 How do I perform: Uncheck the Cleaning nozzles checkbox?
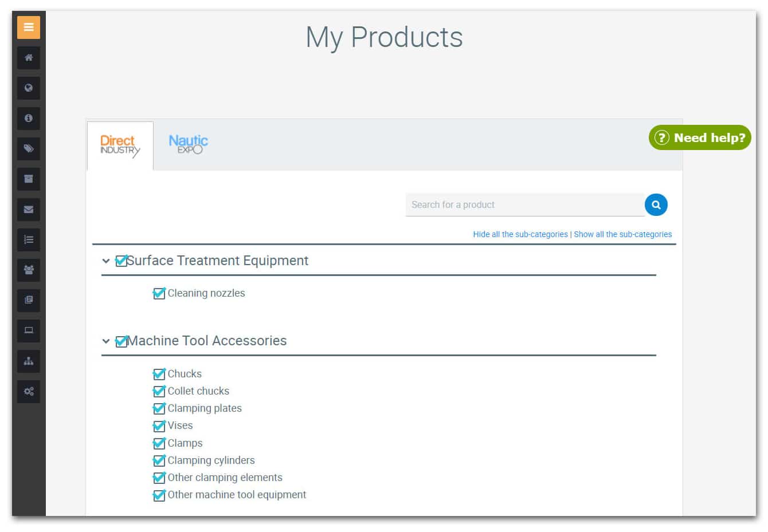[159, 293]
